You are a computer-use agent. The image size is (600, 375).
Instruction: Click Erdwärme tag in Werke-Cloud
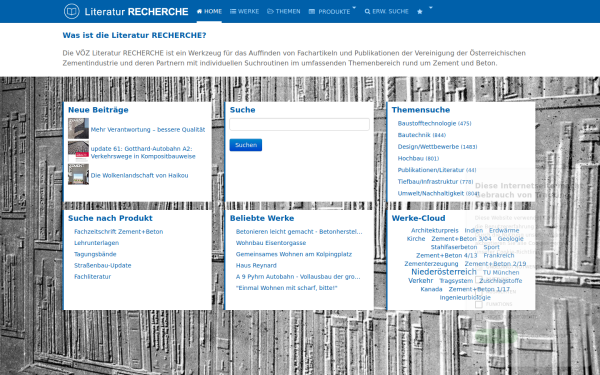(x=504, y=230)
